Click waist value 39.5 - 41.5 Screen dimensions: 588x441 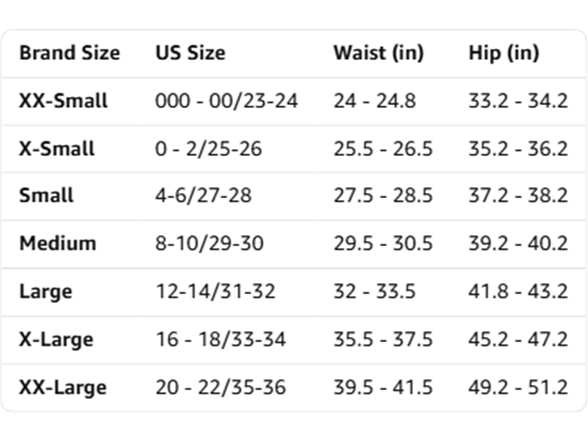[383, 387]
